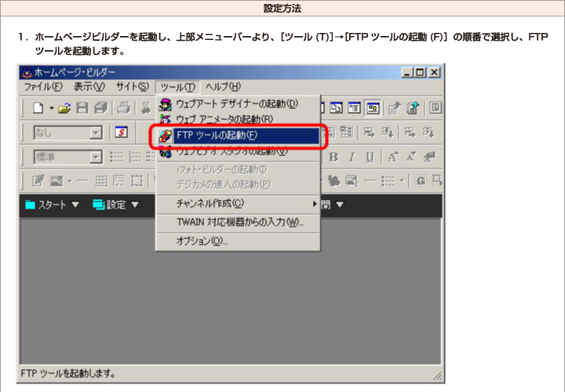This screenshot has height=392, width=565.
Task: Increase font size with large A icon
Action: [x=392, y=157]
